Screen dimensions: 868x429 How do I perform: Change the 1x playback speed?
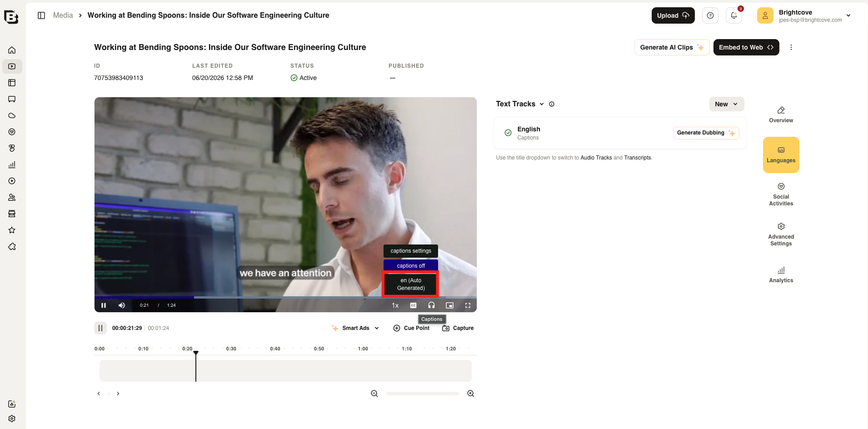point(395,305)
